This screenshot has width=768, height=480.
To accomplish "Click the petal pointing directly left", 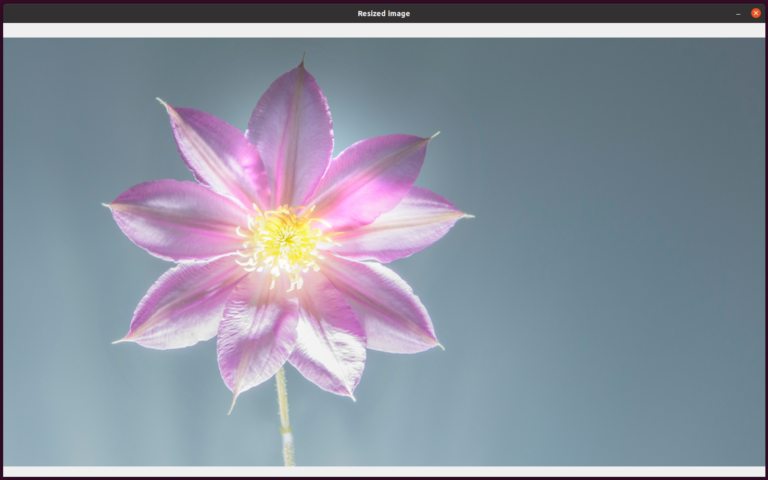I will coord(175,220).
